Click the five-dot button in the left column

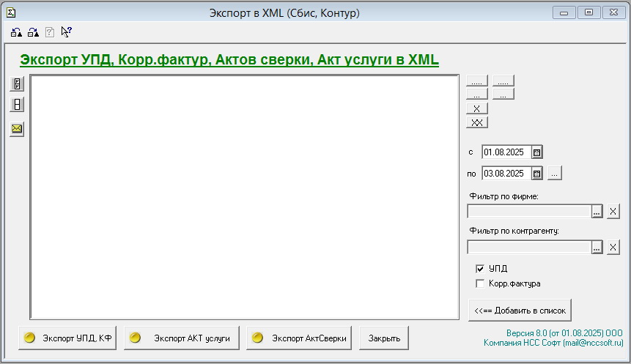[477, 81]
